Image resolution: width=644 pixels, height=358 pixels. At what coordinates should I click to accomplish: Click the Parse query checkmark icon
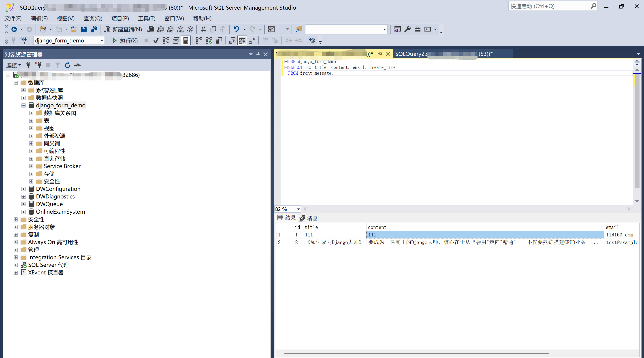tap(156, 40)
